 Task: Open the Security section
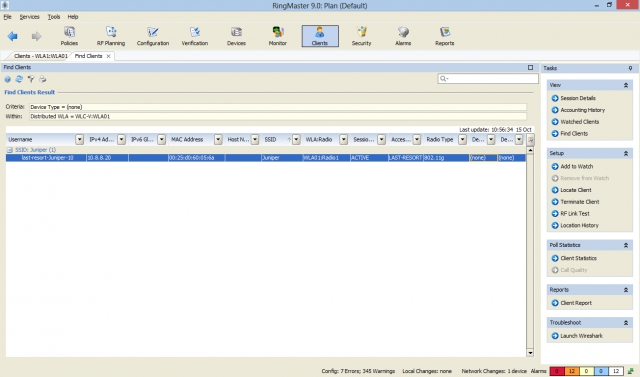coord(362,36)
